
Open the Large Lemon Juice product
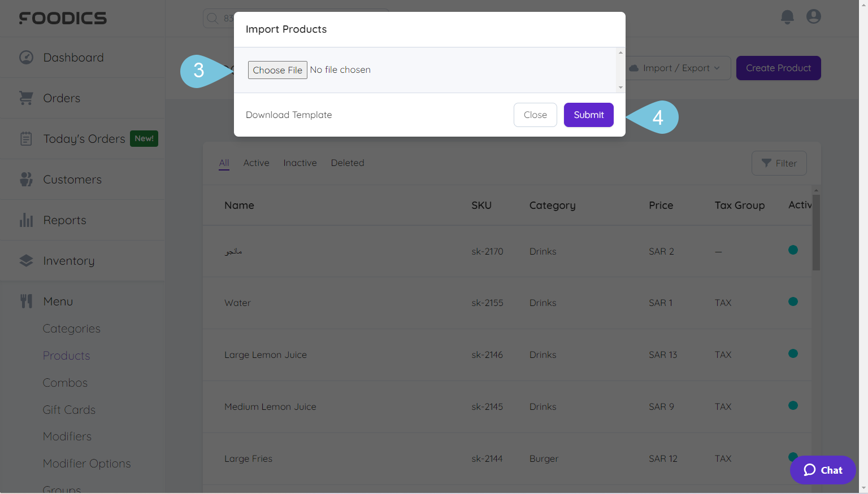[266, 355]
